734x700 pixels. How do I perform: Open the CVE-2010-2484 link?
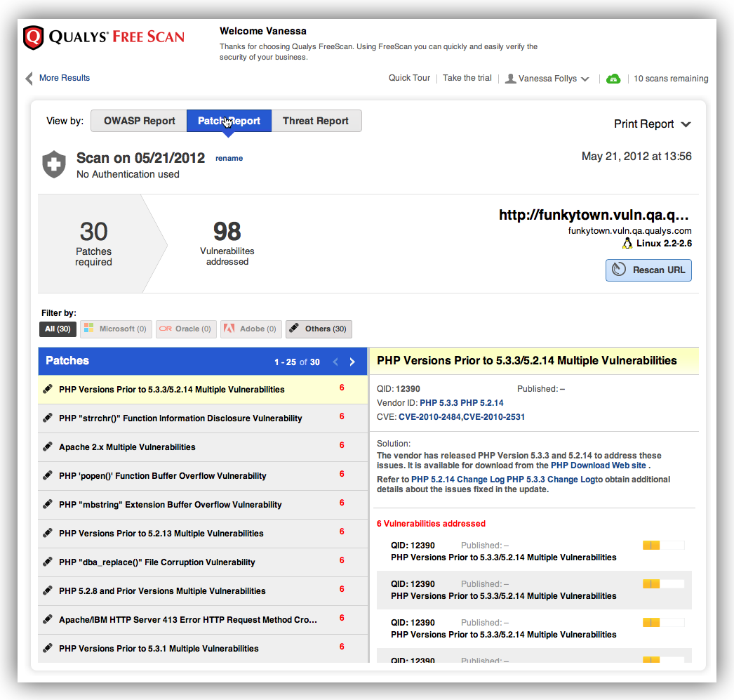coord(429,417)
